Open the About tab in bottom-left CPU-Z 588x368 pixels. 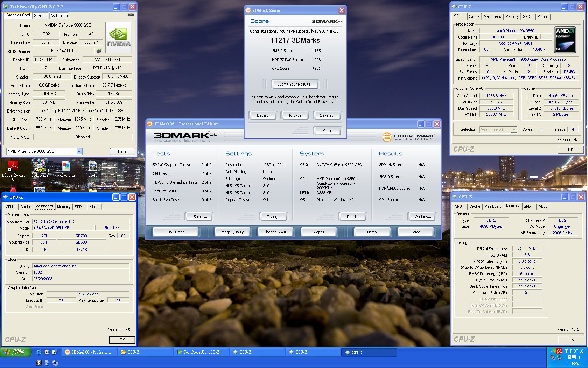point(94,207)
